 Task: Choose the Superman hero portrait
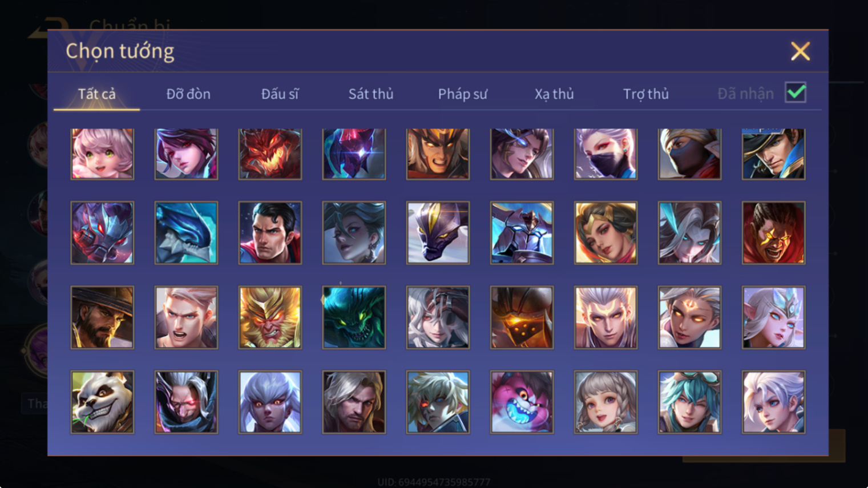coord(270,232)
